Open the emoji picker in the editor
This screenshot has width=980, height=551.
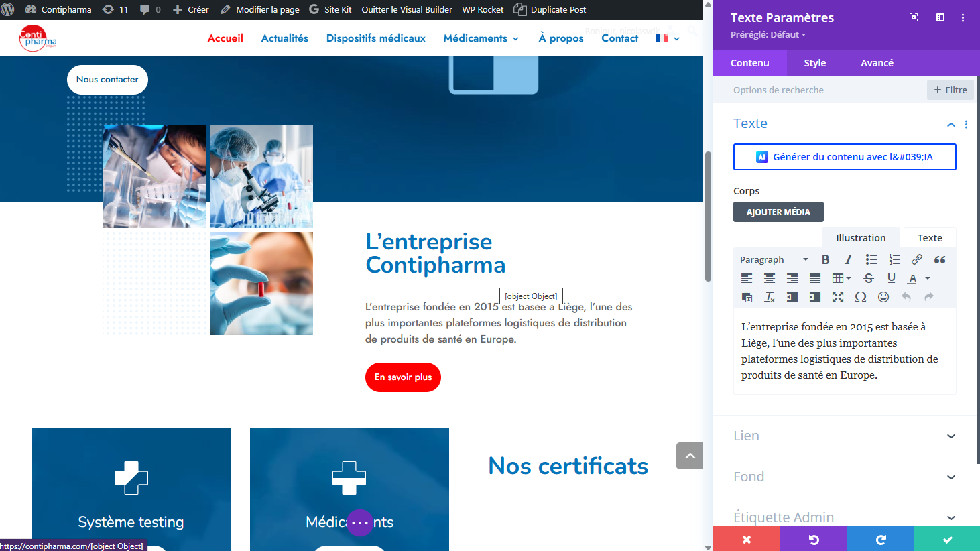coord(883,297)
